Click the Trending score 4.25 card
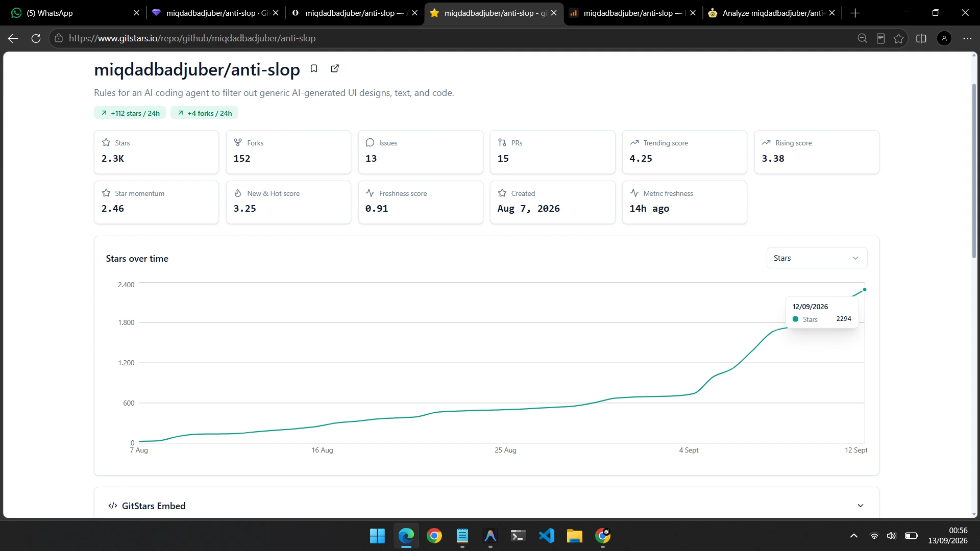The height and width of the screenshot is (551, 980). coord(684,152)
